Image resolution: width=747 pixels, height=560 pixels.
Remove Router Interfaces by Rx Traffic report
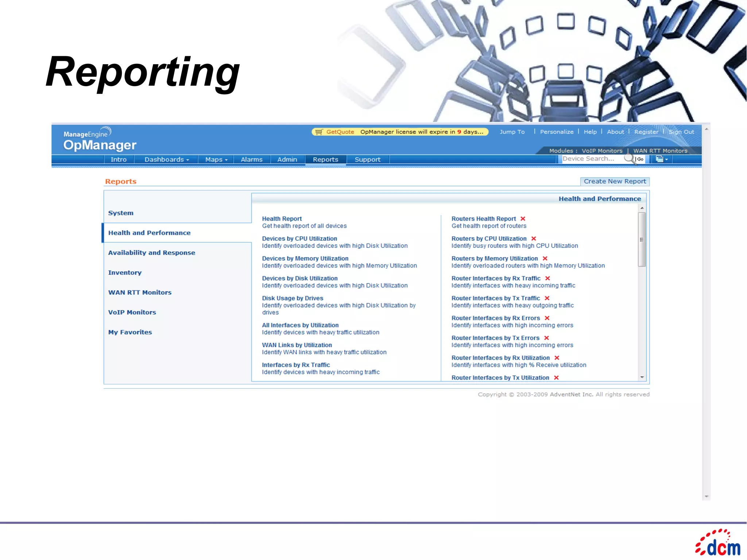pos(547,278)
